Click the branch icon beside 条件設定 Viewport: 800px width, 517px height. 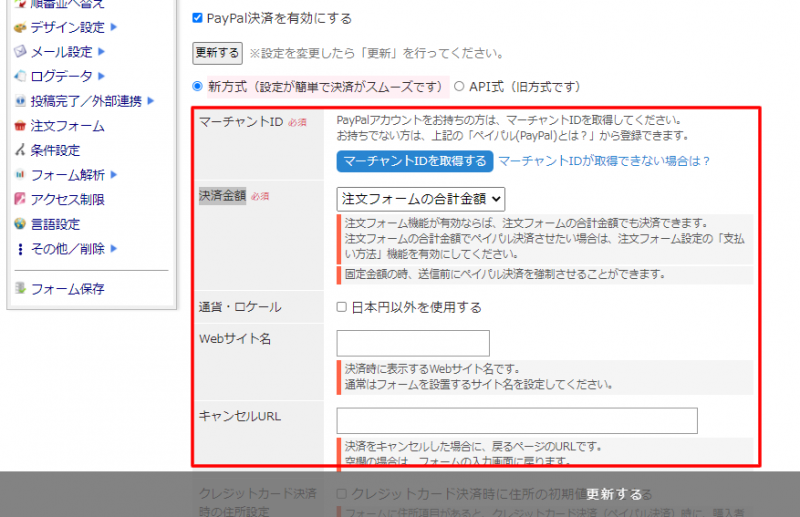[20, 150]
